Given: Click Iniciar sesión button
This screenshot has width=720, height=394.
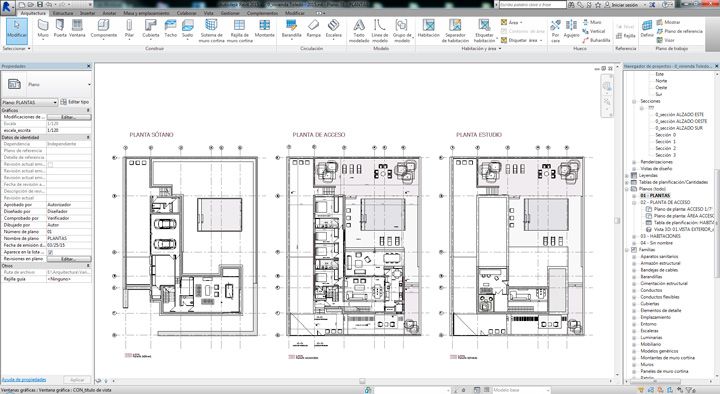Looking at the screenshot, I should click(621, 5).
